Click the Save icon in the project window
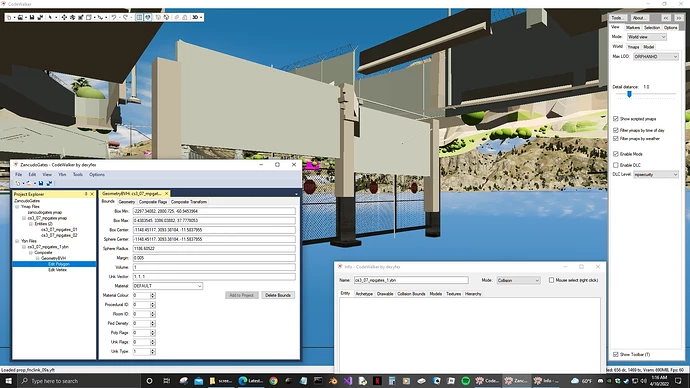The image size is (690, 388). pos(41,183)
